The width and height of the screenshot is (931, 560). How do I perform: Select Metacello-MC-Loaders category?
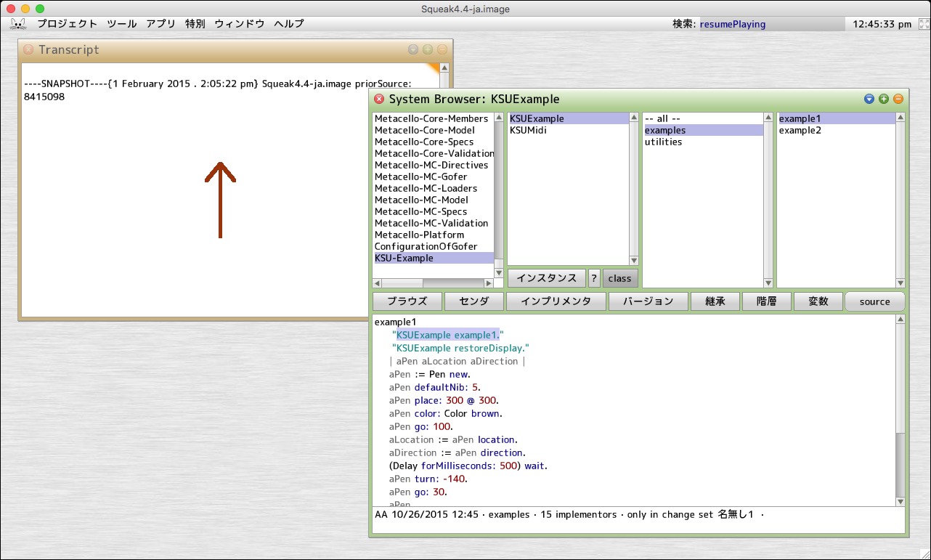pos(433,188)
